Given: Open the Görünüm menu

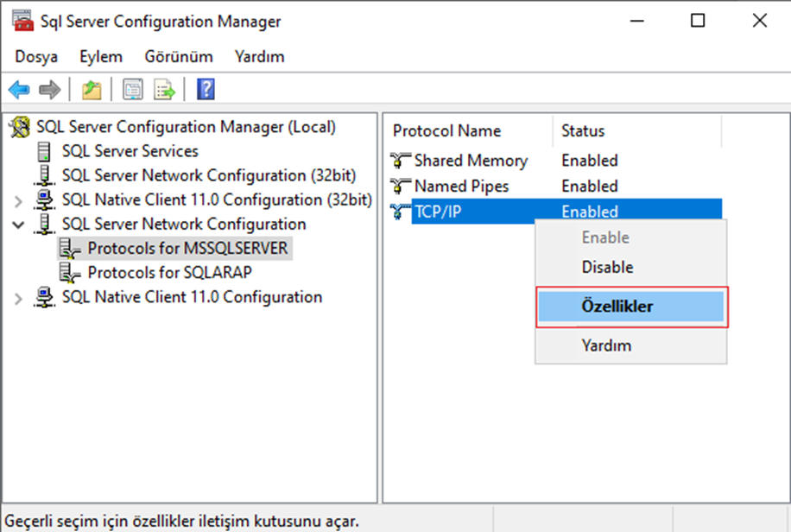Looking at the screenshot, I should click(179, 56).
